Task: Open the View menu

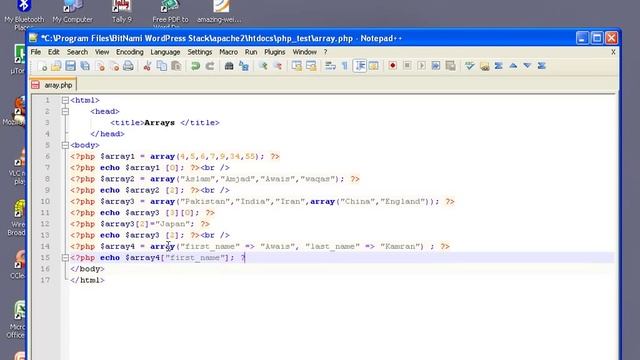Action: pos(102,52)
